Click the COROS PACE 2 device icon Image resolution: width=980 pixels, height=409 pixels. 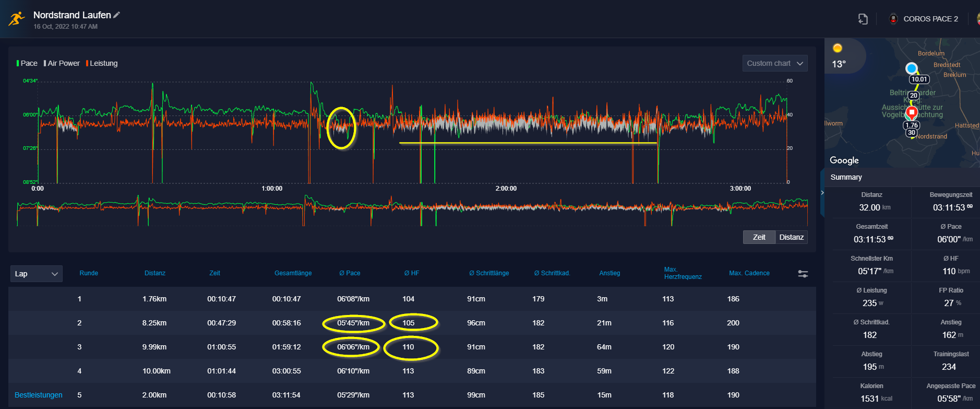(893, 19)
